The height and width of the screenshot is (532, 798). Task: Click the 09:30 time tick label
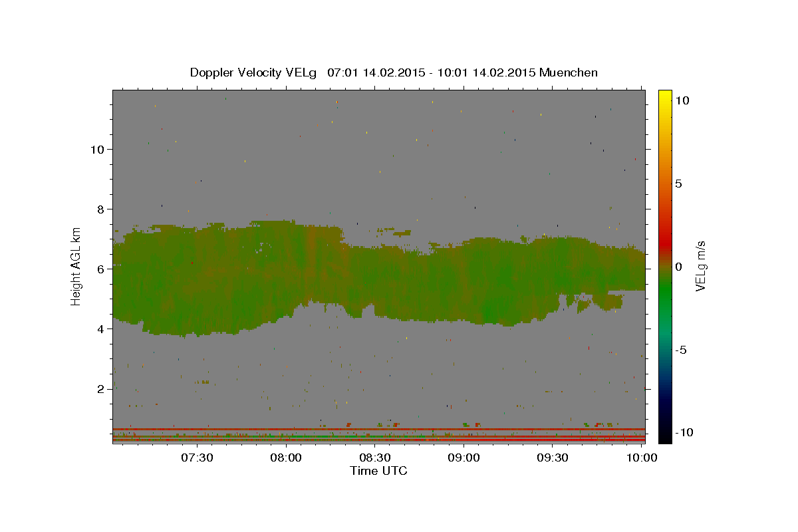point(553,458)
